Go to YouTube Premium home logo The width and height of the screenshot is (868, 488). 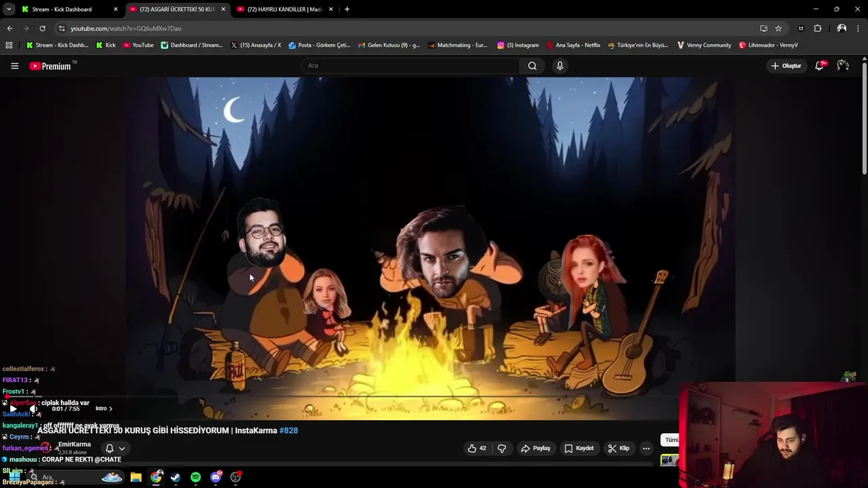[x=50, y=66]
